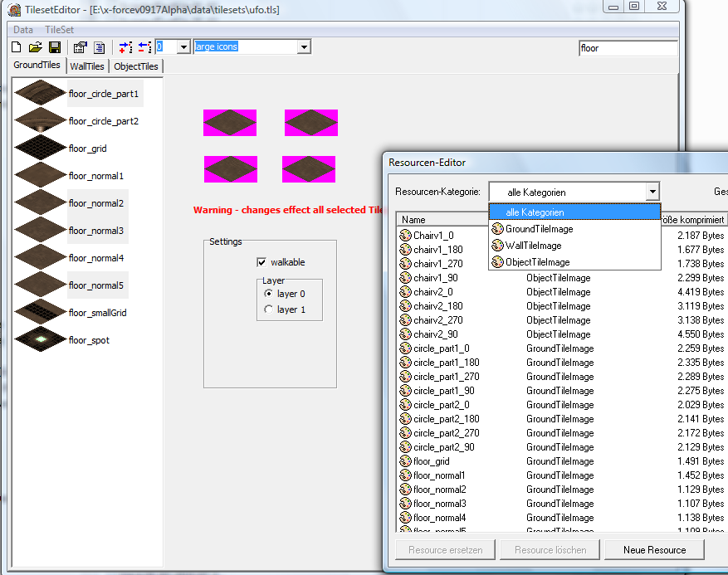728x575 pixels.
Task: Choose WallTileImage from the category list
Action: [x=533, y=246]
